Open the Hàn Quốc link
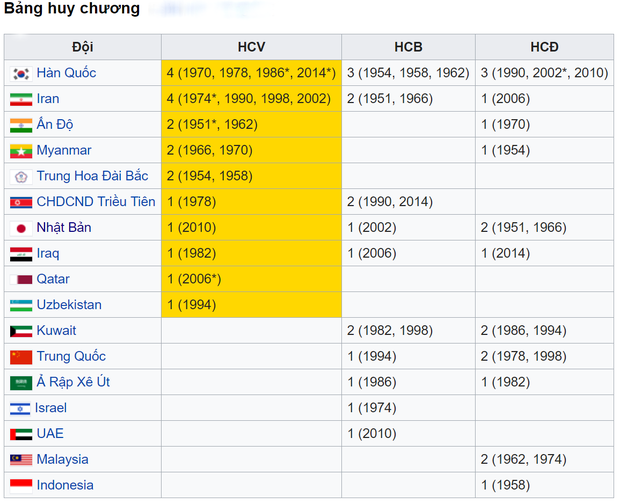 [x=66, y=73]
